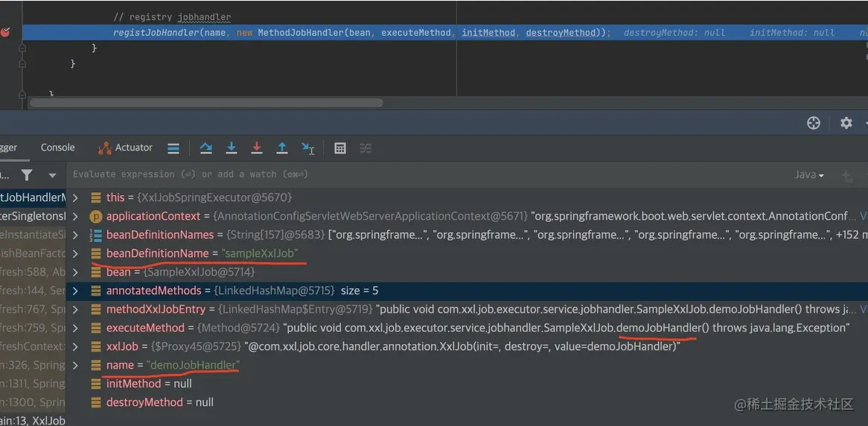Screen dimensions: 868x426
Task: Select the 'fresh:767, Spr' stack frame
Action: tap(33, 309)
